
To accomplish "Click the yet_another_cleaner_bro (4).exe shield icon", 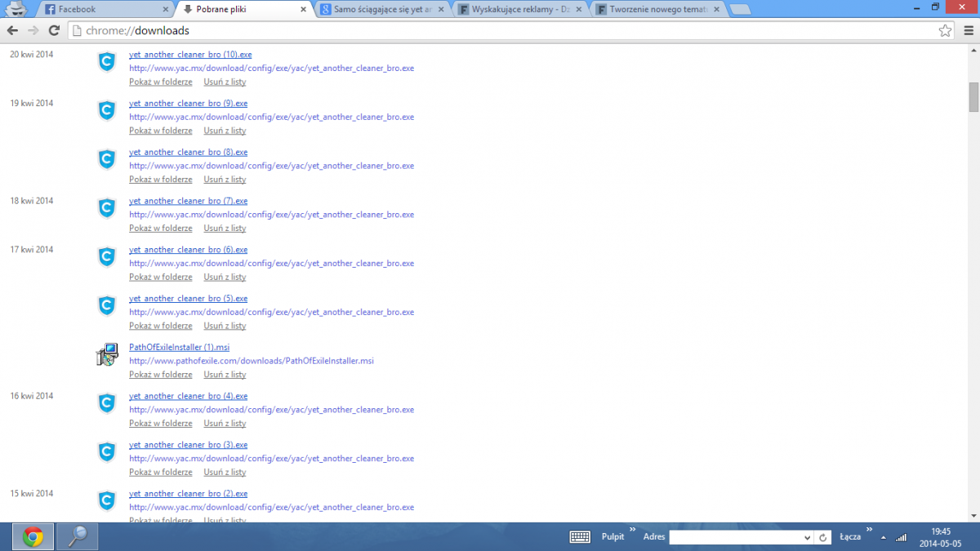I will [x=107, y=404].
